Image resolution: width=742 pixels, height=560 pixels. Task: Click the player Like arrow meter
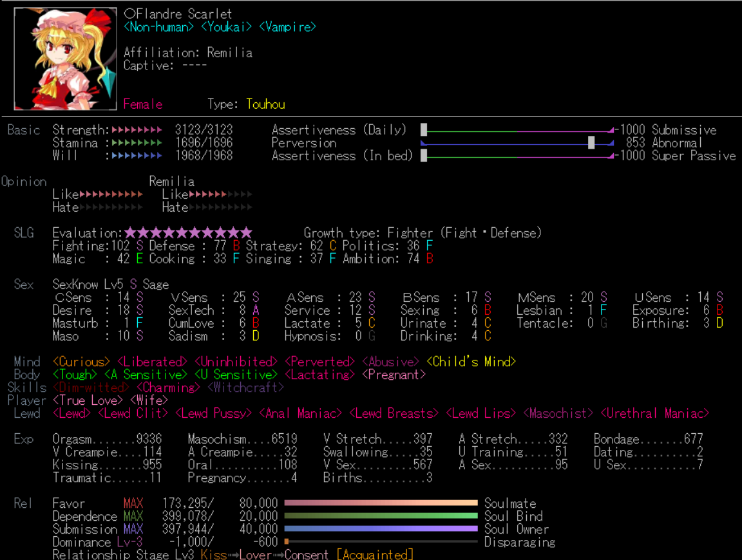click(x=111, y=194)
